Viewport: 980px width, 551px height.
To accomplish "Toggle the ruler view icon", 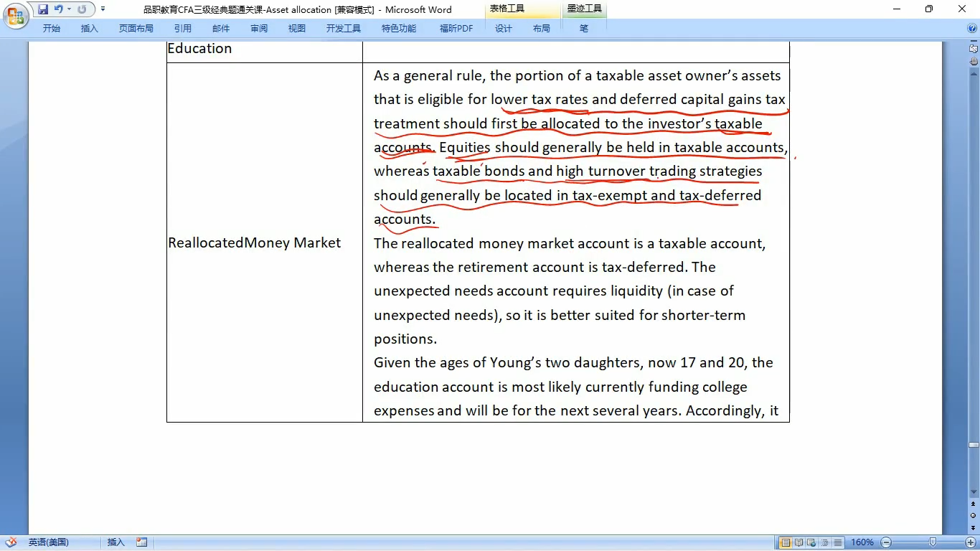I will click(974, 50).
